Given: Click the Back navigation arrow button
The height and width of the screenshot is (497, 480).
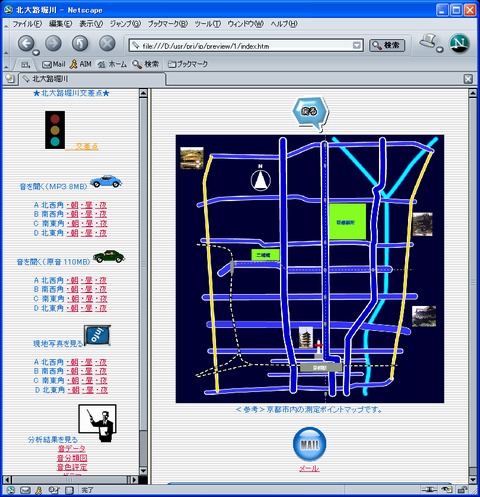Looking at the screenshot, I should point(26,43).
